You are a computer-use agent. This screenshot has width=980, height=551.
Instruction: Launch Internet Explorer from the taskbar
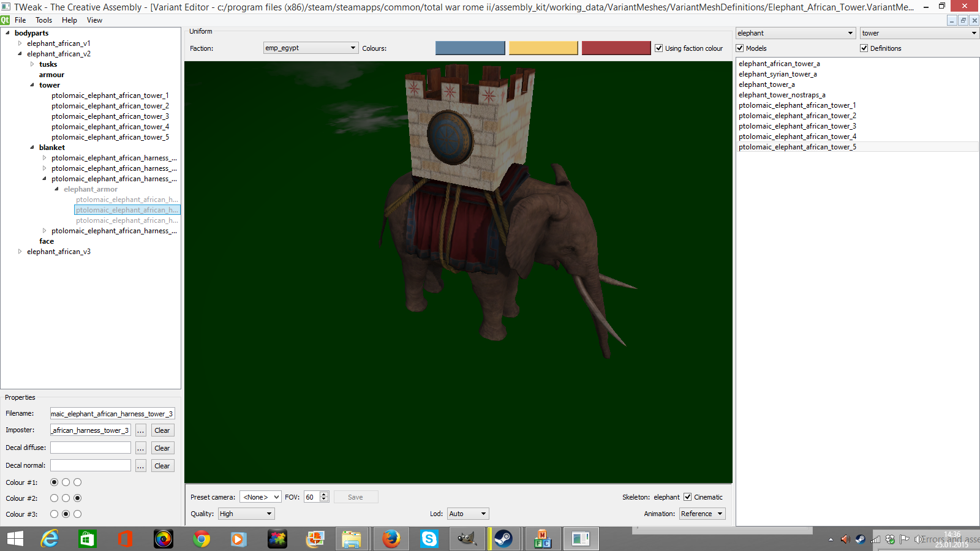tap(50, 539)
